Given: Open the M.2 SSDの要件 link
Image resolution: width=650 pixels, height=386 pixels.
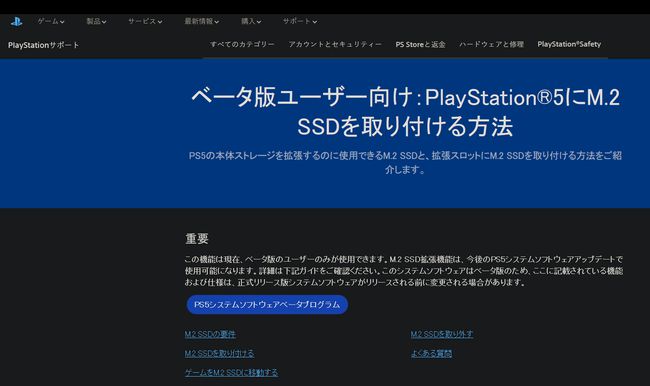Looking at the screenshot, I should (210, 334).
